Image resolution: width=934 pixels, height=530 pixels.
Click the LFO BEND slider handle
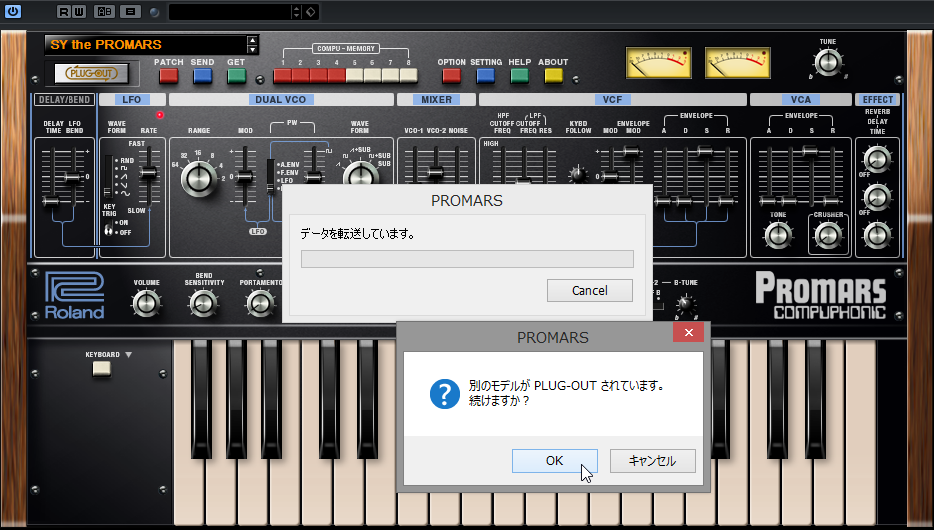pos(73,177)
